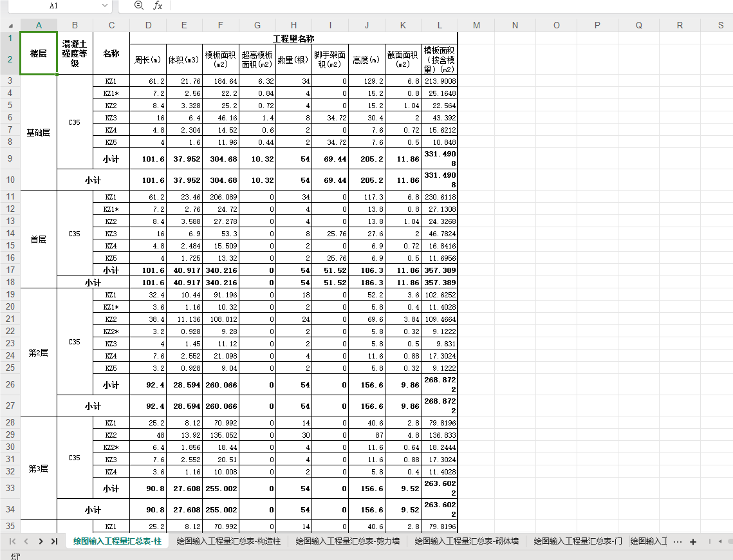Go to the next sheet tab arrow

click(41, 541)
